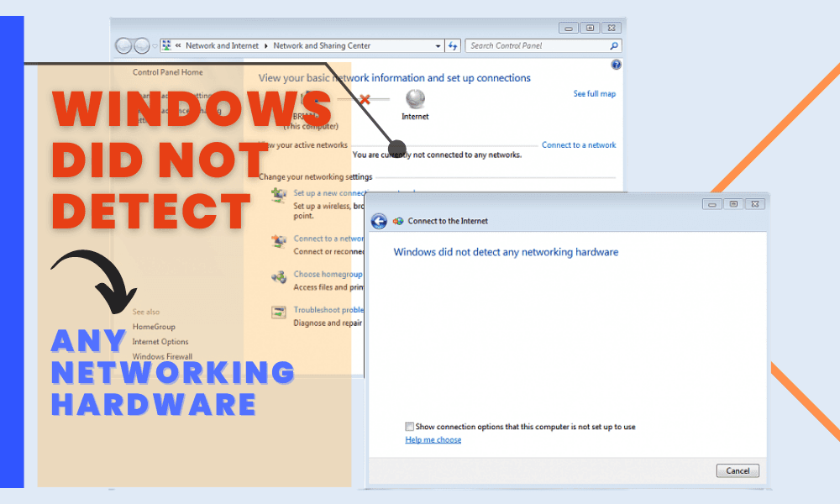Click the Back arrow in Connect to the Internet dialog
This screenshot has width=840, height=504.
point(379,221)
